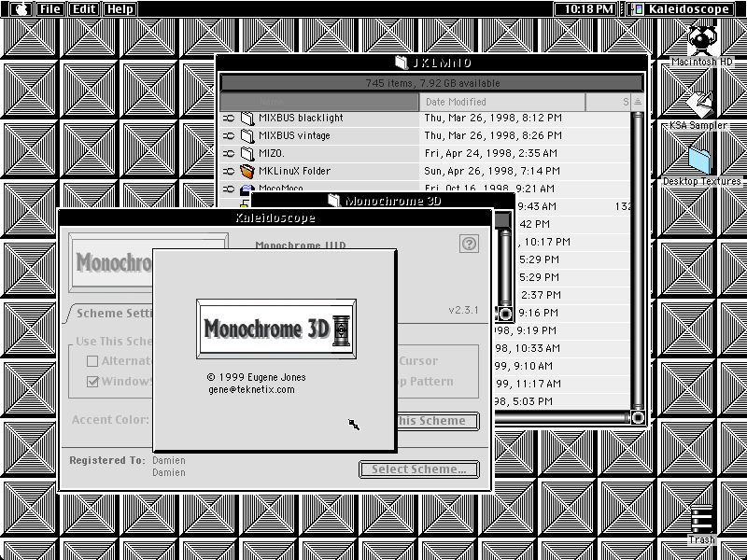Screen dimensions: 747x560
Task: Open the Macintosh HD desktop icon
Action: click(x=702, y=41)
